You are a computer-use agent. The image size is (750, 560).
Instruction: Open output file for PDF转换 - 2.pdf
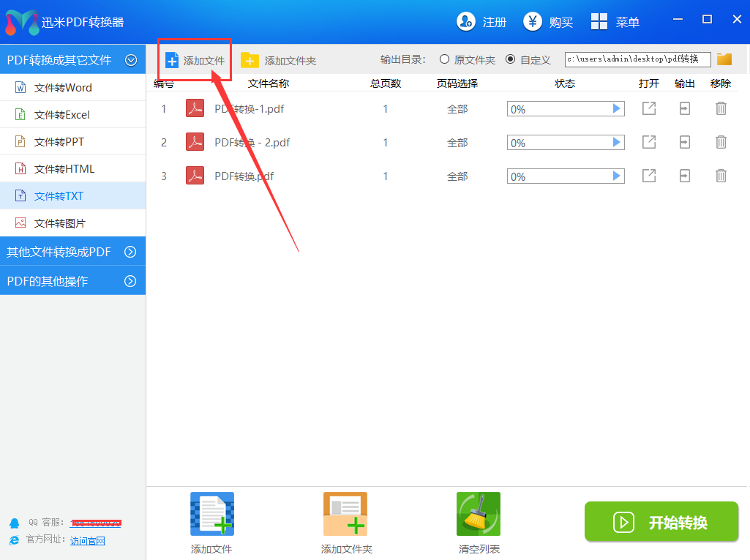pos(649,143)
